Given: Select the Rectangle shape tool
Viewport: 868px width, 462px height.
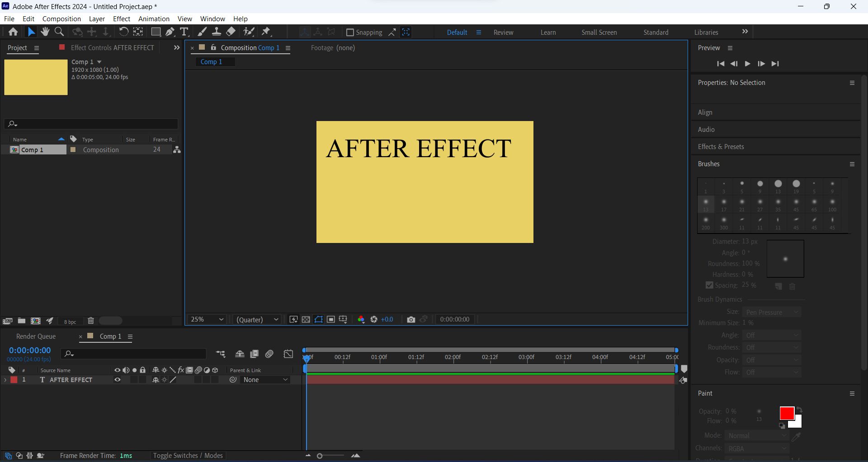Looking at the screenshot, I should point(156,32).
